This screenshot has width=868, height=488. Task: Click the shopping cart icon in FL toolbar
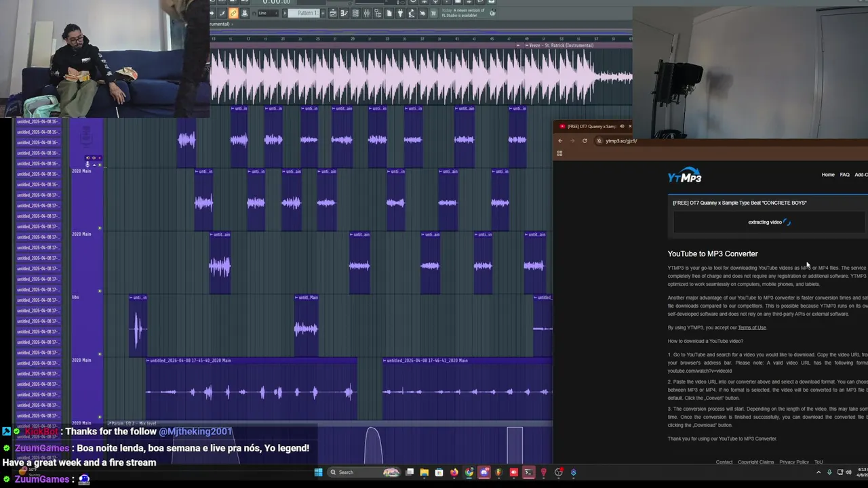(x=433, y=13)
